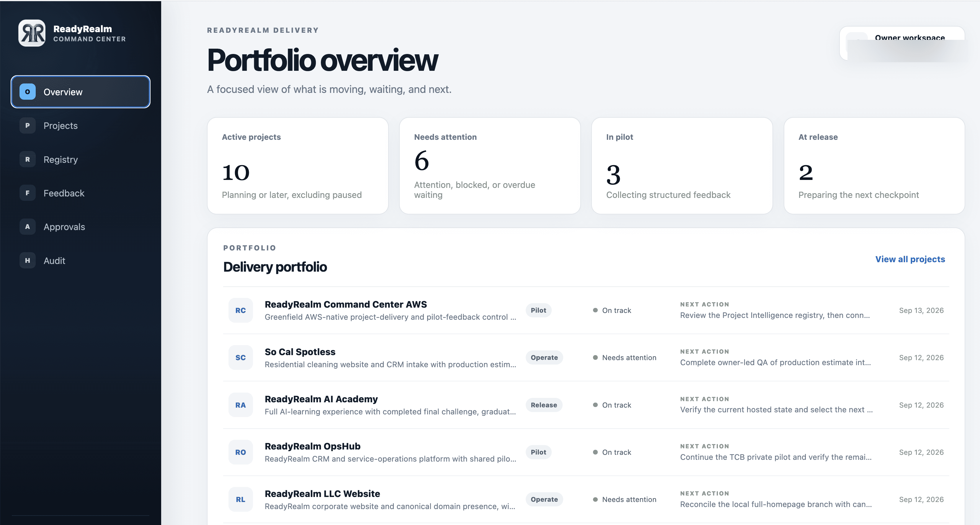Click the Audit 'H' sidebar icon

(x=27, y=260)
